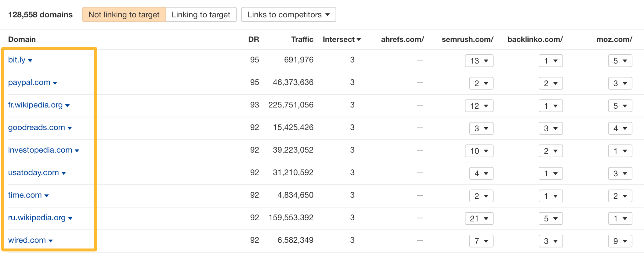644x256 pixels.
Task: Open the semrush.com count 13 dropdown for bit.ly
Action: (479, 61)
